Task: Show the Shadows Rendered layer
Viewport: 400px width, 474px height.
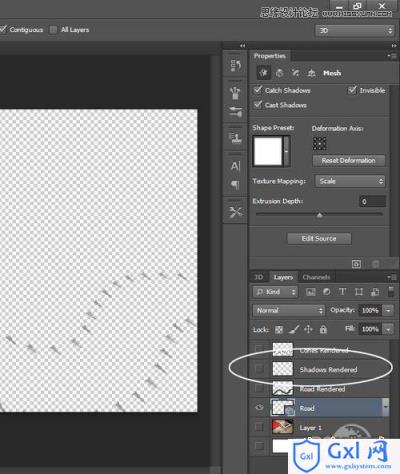Action: (x=259, y=369)
